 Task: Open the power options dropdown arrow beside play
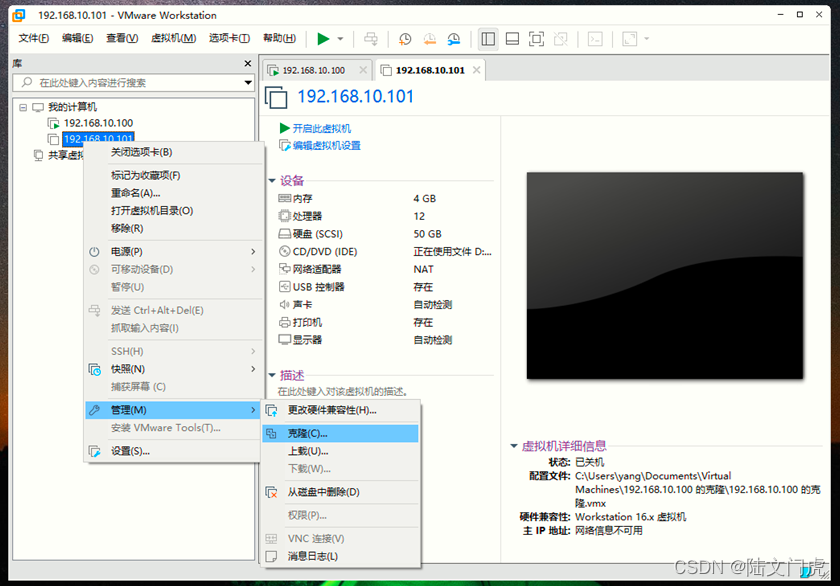pyautogui.click(x=340, y=39)
